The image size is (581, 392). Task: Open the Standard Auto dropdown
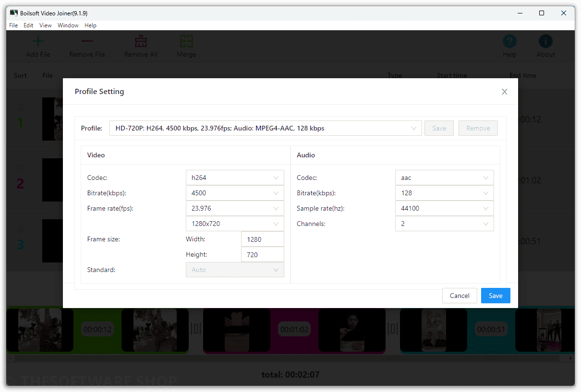(235, 270)
